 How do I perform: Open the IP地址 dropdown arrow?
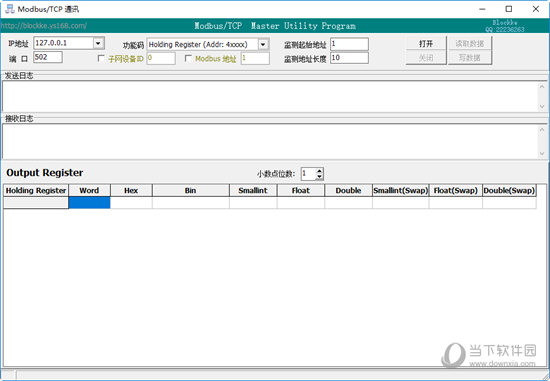[x=98, y=43]
